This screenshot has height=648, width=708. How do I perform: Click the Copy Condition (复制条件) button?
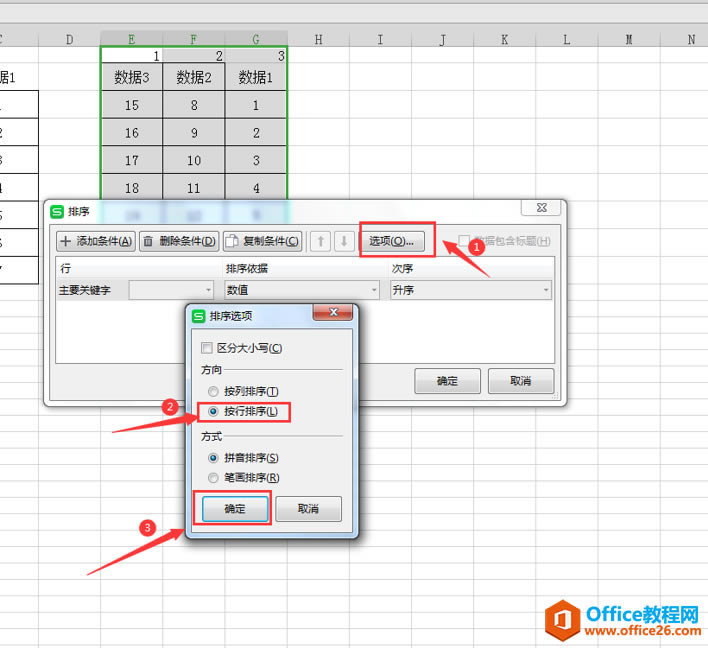pyautogui.click(x=262, y=241)
